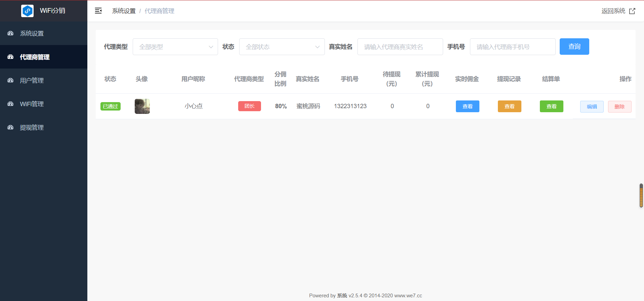Focus the 真实姓名 input field

coord(400,47)
